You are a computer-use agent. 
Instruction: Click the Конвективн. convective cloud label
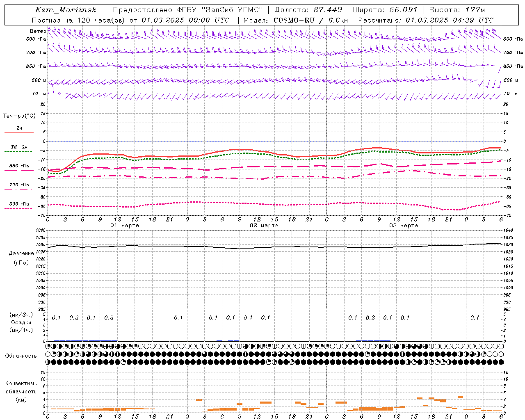(x=21, y=383)
